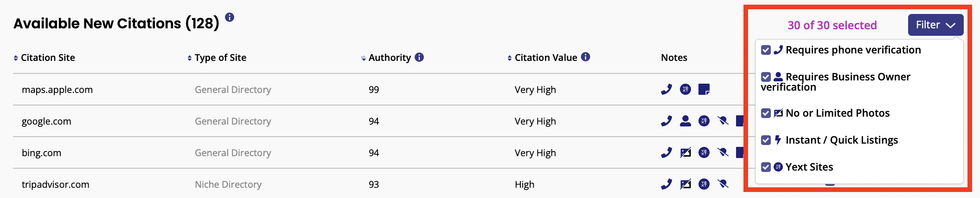Screen dimensions: 980x198
Task: Click the Yext icon in google.com row
Action: point(704,121)
